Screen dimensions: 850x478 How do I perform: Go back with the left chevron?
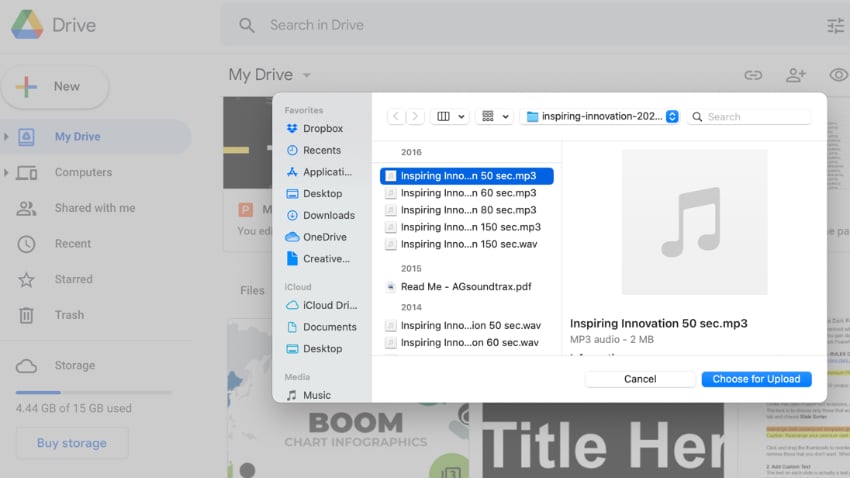(396, 117)
